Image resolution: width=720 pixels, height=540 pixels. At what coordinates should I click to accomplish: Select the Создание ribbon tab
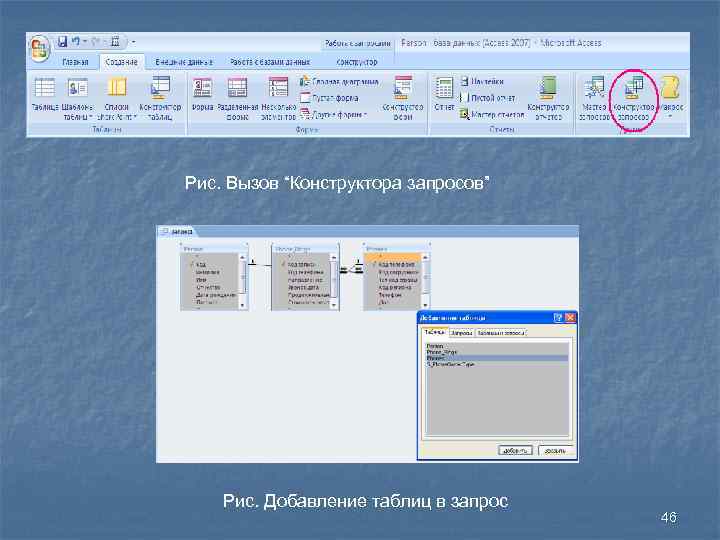pos(121,62)
